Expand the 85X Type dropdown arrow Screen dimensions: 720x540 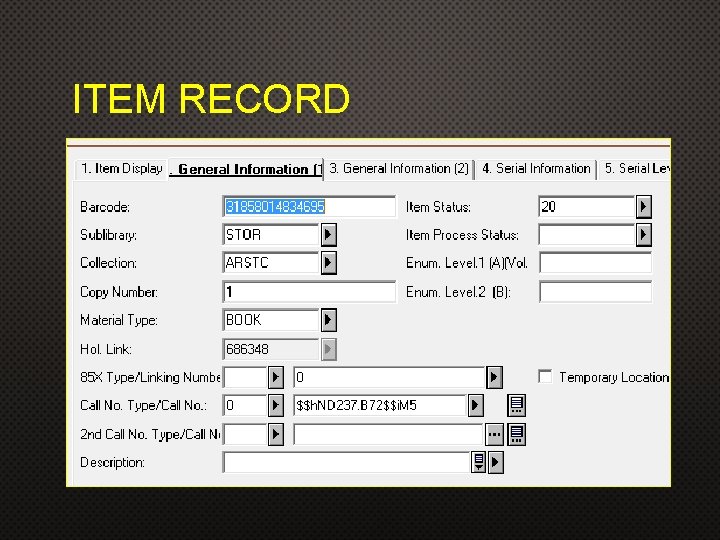click(x=276, y=377)
